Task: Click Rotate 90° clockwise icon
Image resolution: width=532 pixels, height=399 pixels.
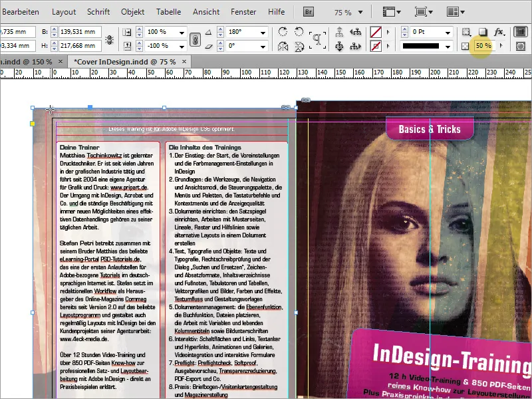Action: [283, 31]
